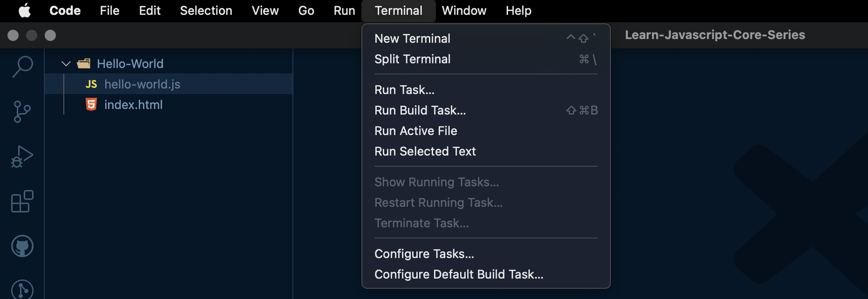Click the HTML5 icon beside index.html
Image resolution: width=868 pixels, height=299 pixels.
[91, 105]
